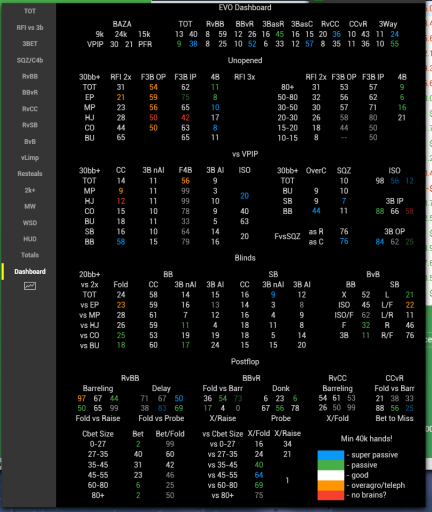Screen dimensions: 432x512
Task: Click the BU RFI 2x value 65
Action: point(121,138)
